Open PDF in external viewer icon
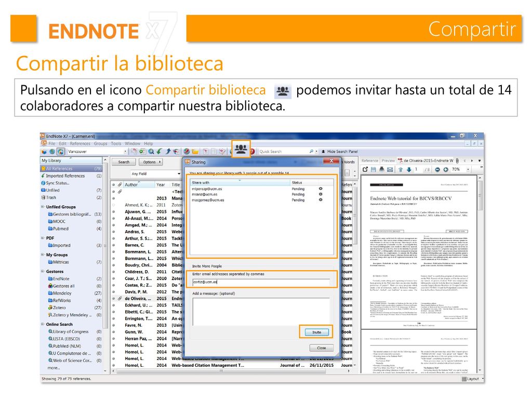The height and width of the screenshot is (399, 532). point(365,169)
